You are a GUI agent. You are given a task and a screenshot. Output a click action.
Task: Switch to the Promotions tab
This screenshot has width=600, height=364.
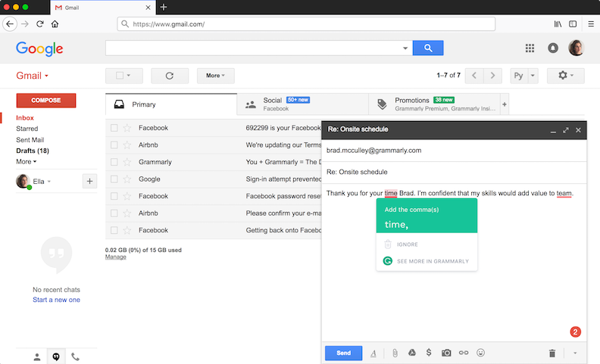(434, 104)
